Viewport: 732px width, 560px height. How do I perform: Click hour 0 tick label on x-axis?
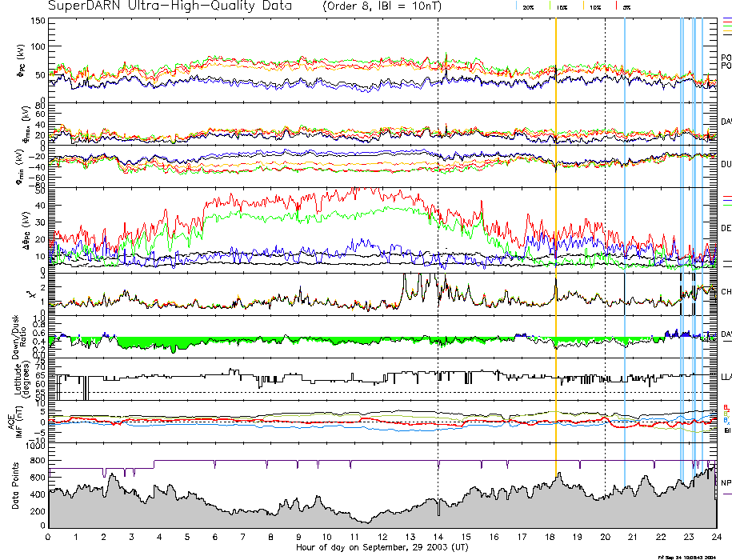49,537
